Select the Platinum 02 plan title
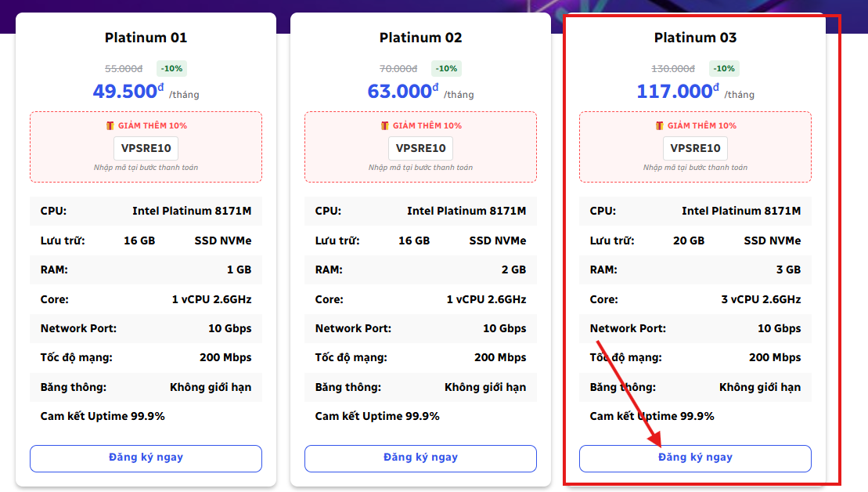Screen dimensions: 868x492 pyautogui.click(x=421, y=38)
